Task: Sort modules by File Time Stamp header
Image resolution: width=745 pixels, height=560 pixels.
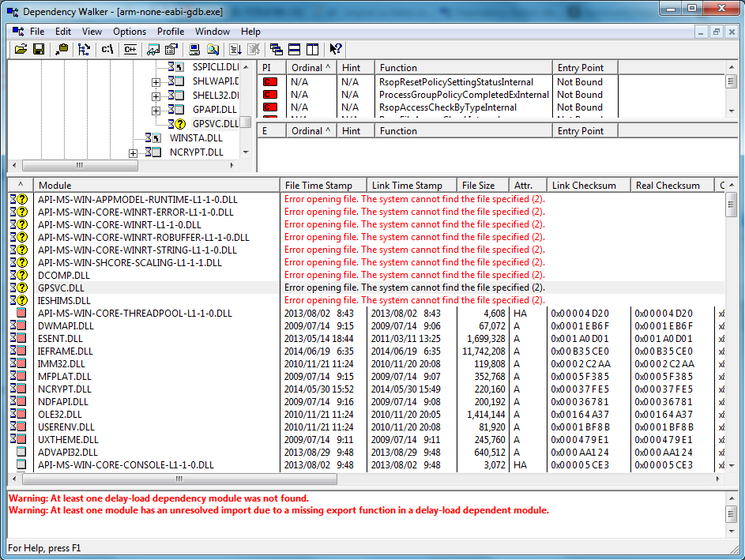Action: tap(323, 186)
